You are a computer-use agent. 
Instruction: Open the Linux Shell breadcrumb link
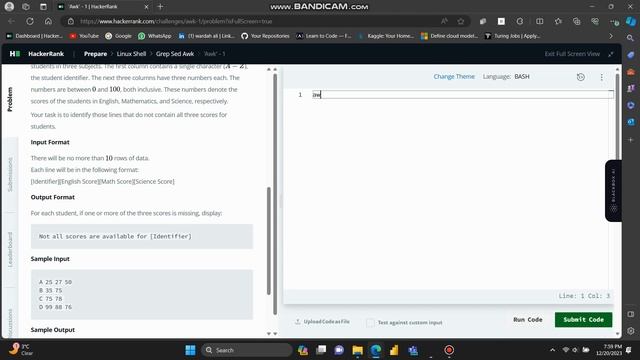point(131,54)
